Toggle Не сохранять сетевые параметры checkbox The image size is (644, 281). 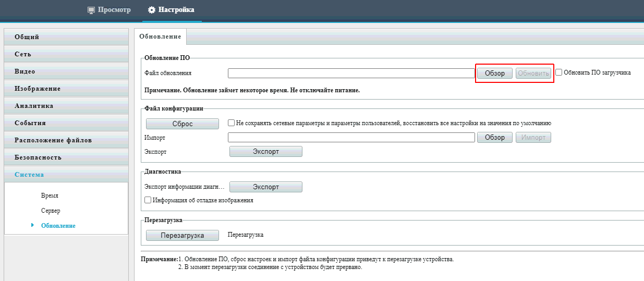pos(232,123)
